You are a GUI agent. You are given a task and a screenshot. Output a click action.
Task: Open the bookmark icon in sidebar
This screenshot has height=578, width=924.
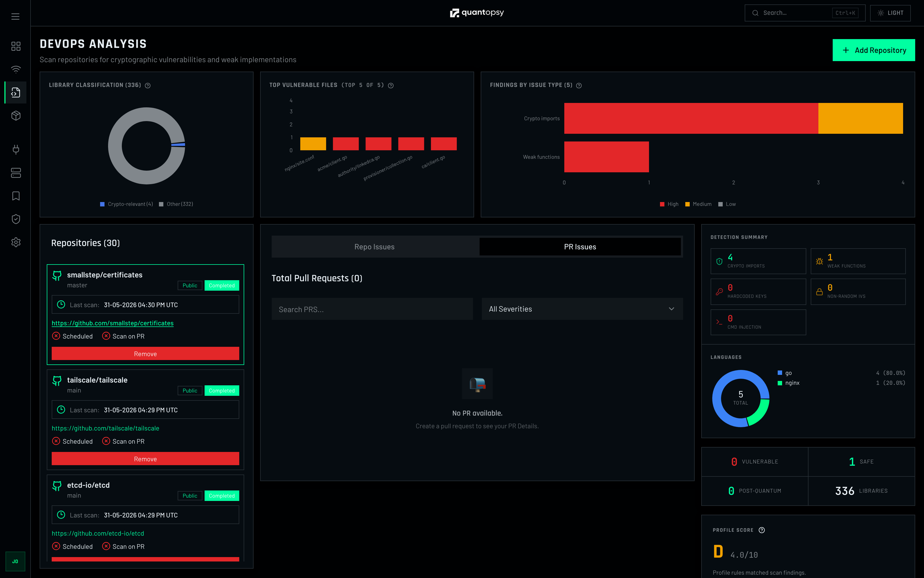16,196
